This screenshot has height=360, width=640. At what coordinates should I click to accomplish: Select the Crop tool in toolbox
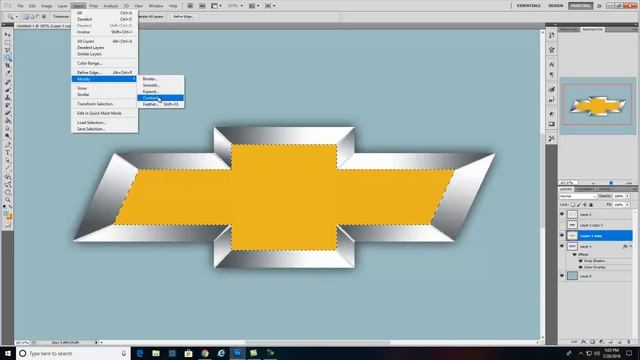[x=7, y=66]
